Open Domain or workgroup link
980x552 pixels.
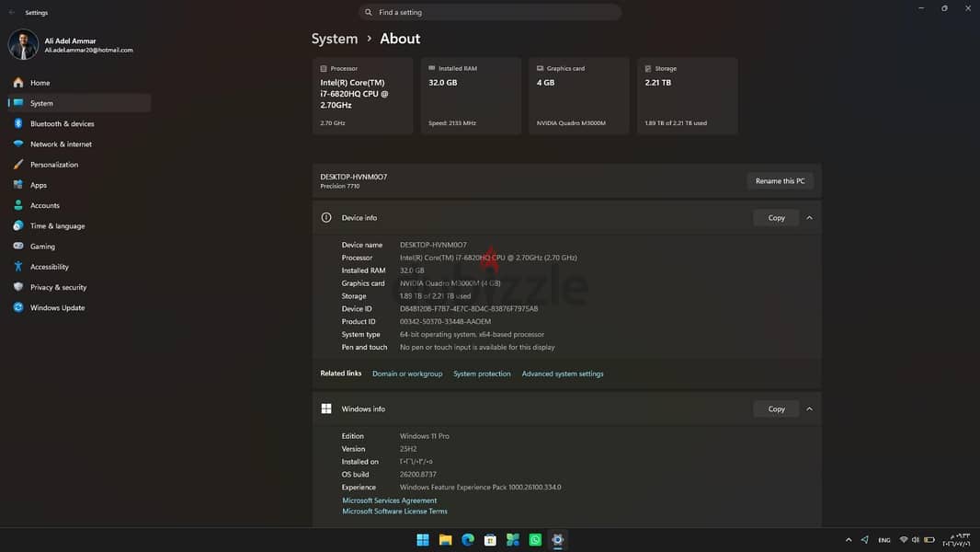click(x=407, y=374)
